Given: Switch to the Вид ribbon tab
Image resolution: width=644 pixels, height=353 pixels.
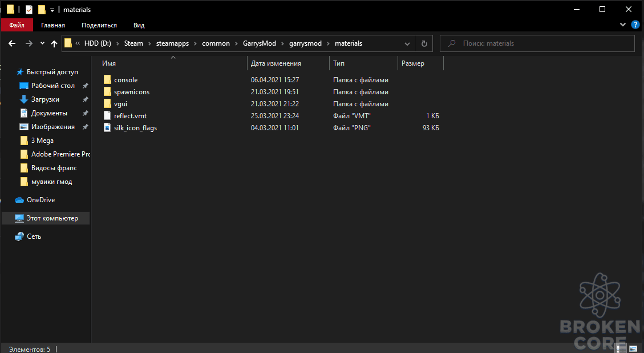Looking at the screenshot, I should click(139, 25).
